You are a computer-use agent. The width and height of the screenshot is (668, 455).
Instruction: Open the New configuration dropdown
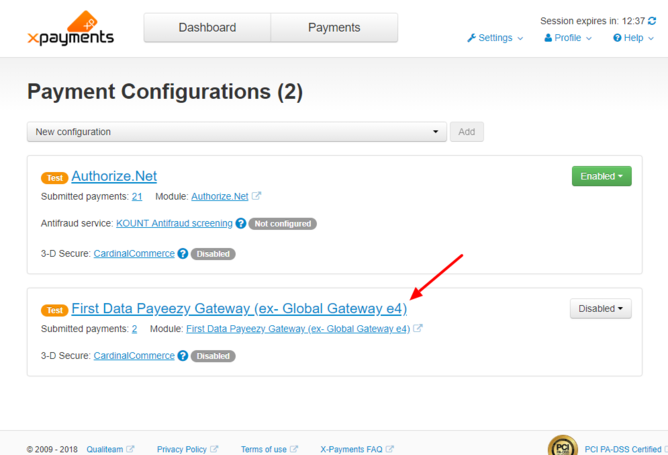click(237, 132)
